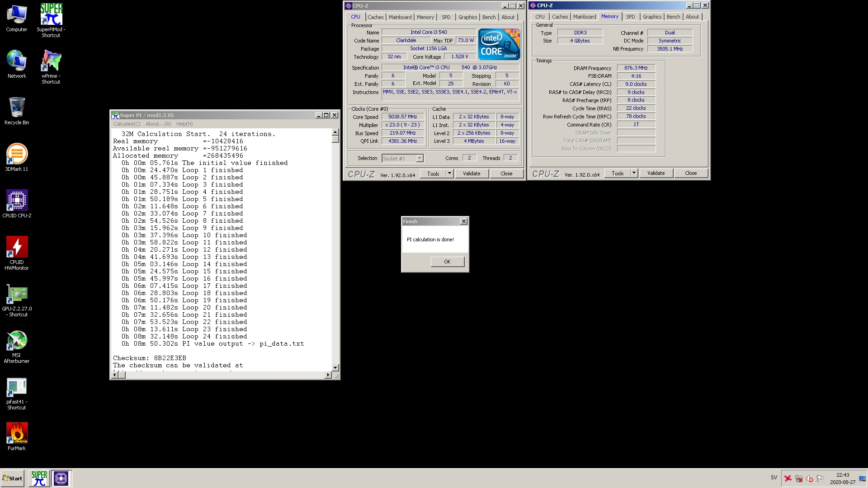The width and height of the screenshot is (868, 488).
Task: Open Socket #1 selection dropdown
Action: tap(402, 158)
